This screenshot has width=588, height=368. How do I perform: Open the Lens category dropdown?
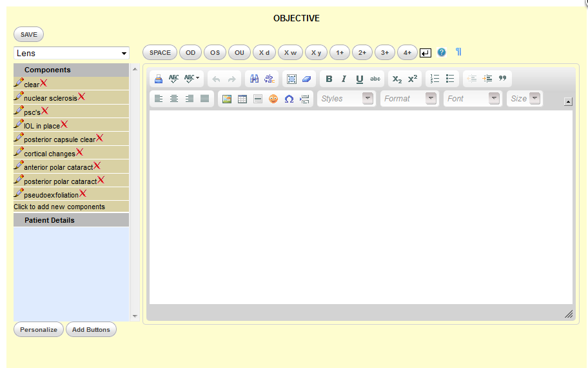click(x=72, y=53)
